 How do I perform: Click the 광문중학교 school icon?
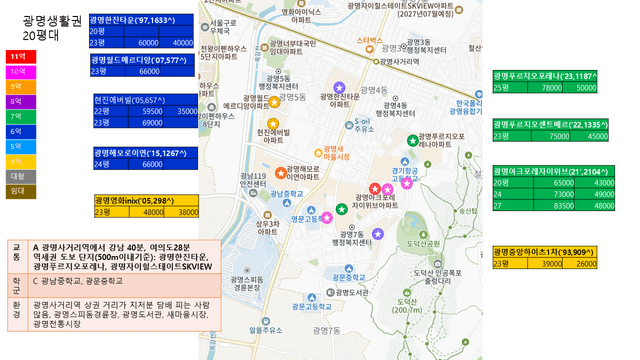pyautogui.click(x=349, y=269)
